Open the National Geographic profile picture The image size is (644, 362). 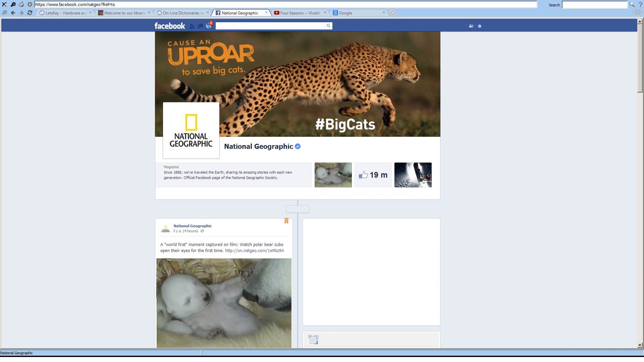[191, 130]
